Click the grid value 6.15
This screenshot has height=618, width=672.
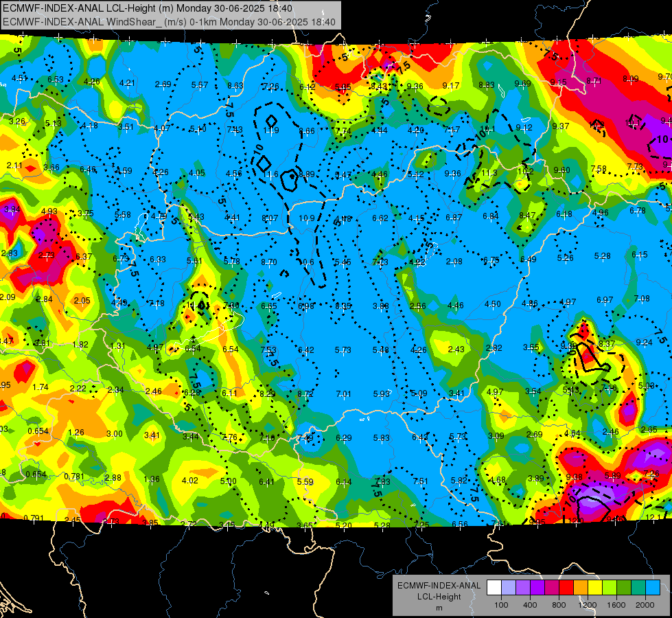tap(640, 255)
